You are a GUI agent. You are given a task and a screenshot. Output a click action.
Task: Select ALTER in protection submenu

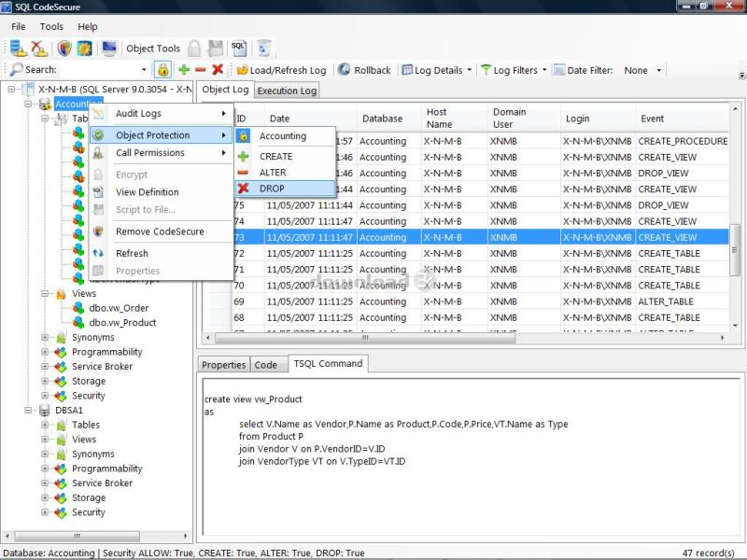[285, 173]
